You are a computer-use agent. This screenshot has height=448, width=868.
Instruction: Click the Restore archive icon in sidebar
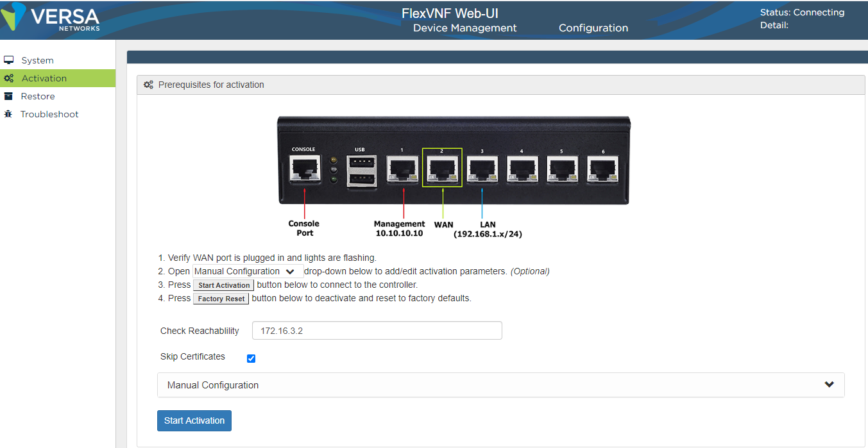8,96
